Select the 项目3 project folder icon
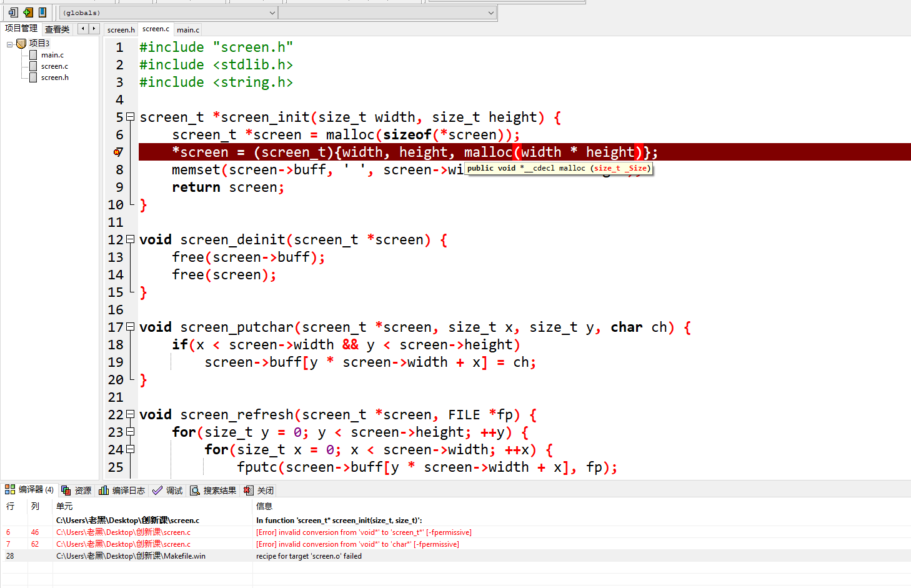911x588 pixels. click(x=21, y=43)
